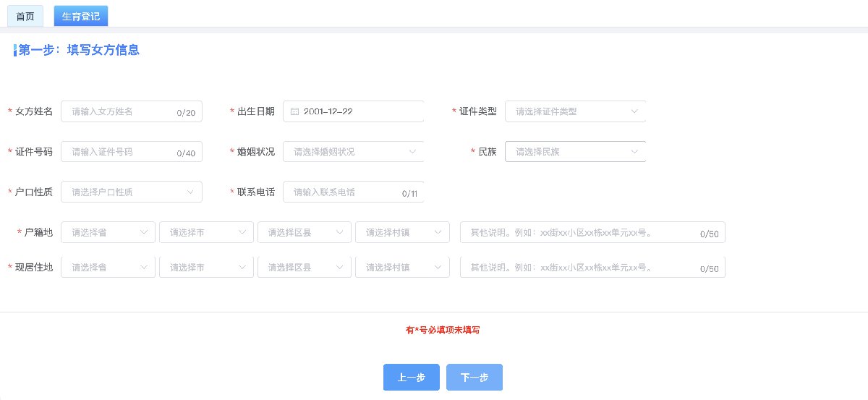Open the 证件类型 dropdown

(x=575, y=111)
